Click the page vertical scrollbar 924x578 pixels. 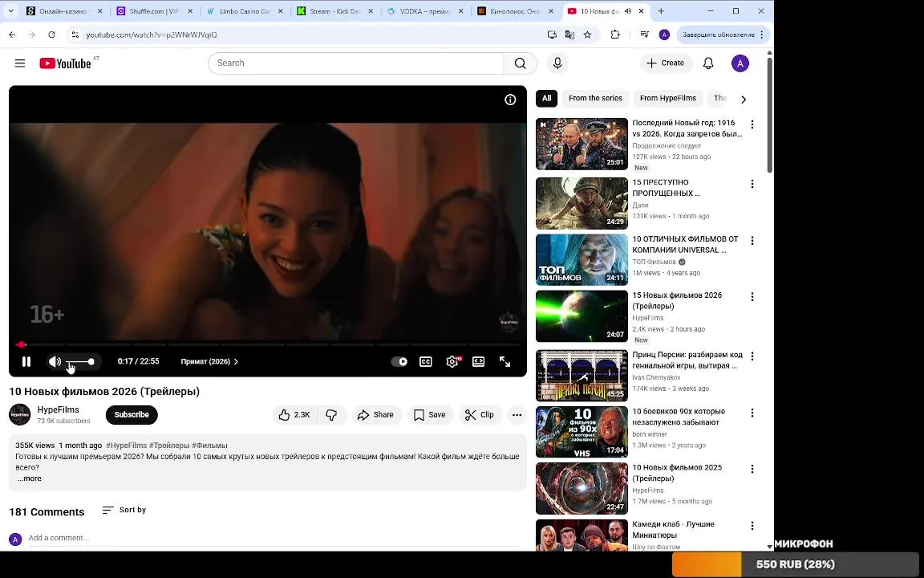pos(770,115)
